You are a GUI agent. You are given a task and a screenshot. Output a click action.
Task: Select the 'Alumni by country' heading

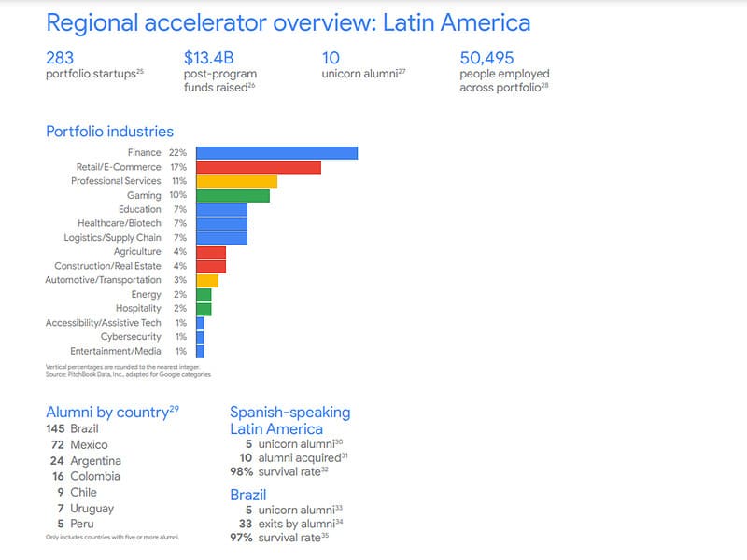tap(112, 413)
